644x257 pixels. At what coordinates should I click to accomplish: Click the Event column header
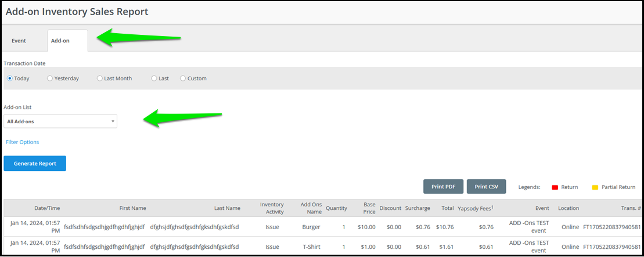pos(542,208)
